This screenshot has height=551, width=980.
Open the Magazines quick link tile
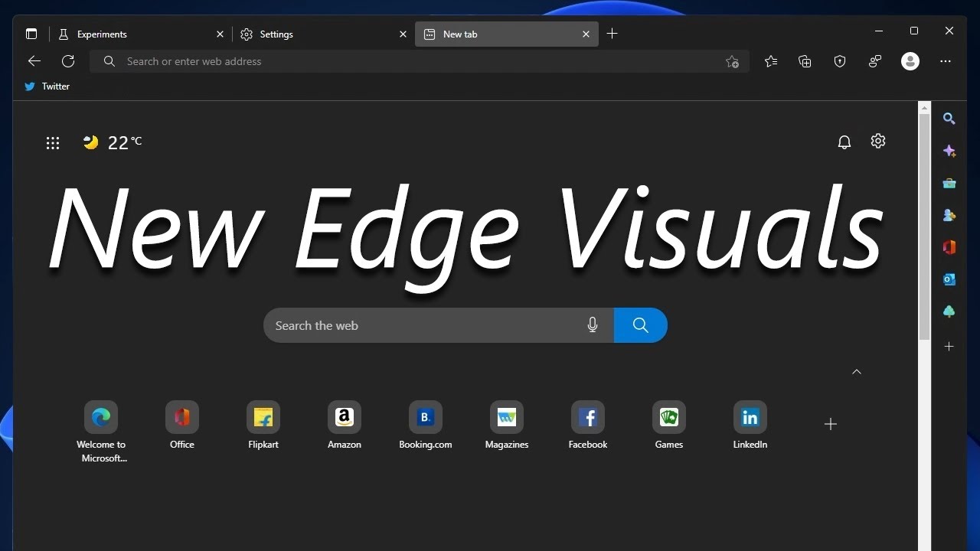coord(507,425)
